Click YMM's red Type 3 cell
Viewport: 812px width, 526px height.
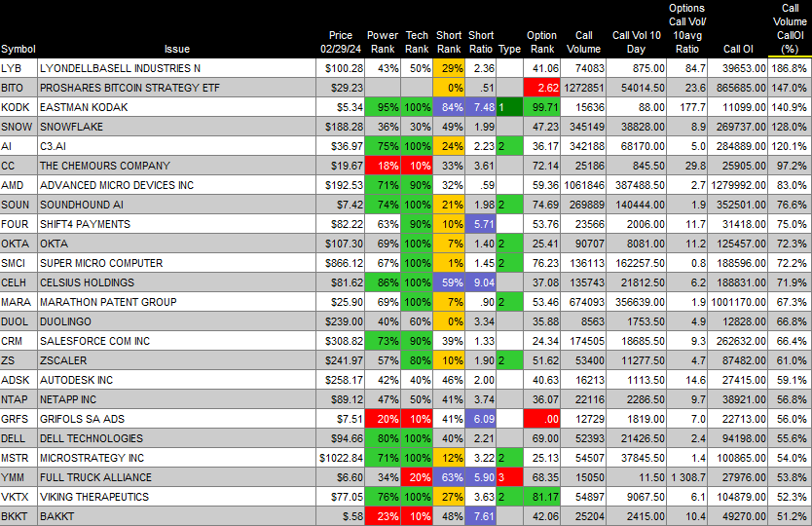point(509,477)
